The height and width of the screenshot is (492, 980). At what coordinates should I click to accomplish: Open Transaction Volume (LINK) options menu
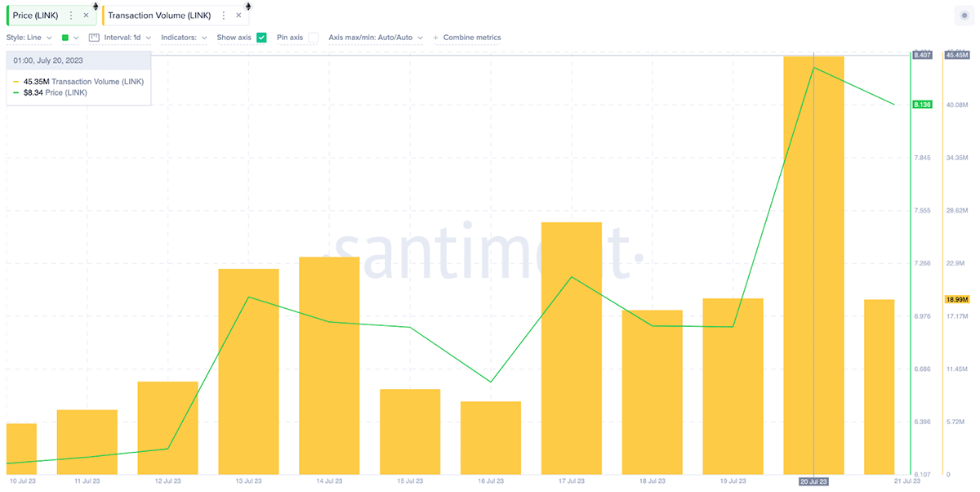[x=224, y=16]
